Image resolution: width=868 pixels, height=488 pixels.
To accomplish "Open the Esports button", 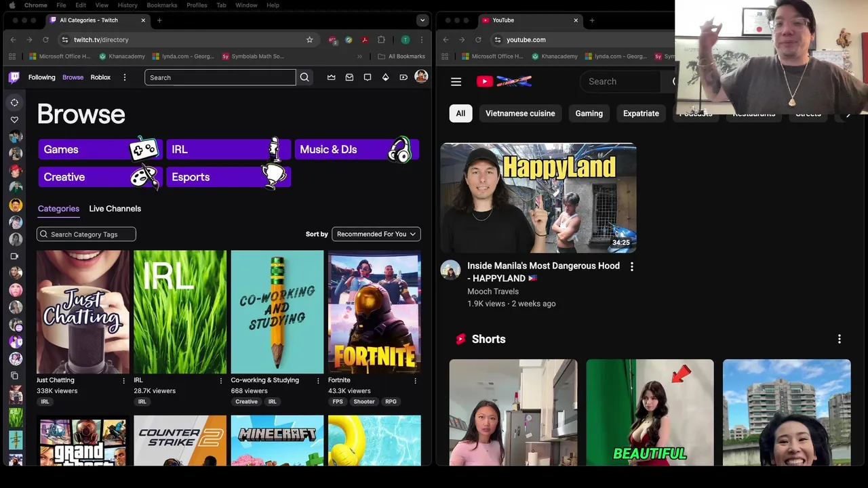I will click(x=228, y=177).
